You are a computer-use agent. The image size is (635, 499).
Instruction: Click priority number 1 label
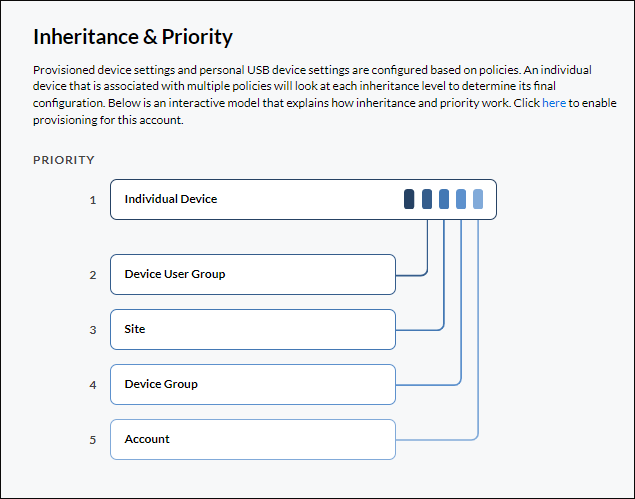93,200
